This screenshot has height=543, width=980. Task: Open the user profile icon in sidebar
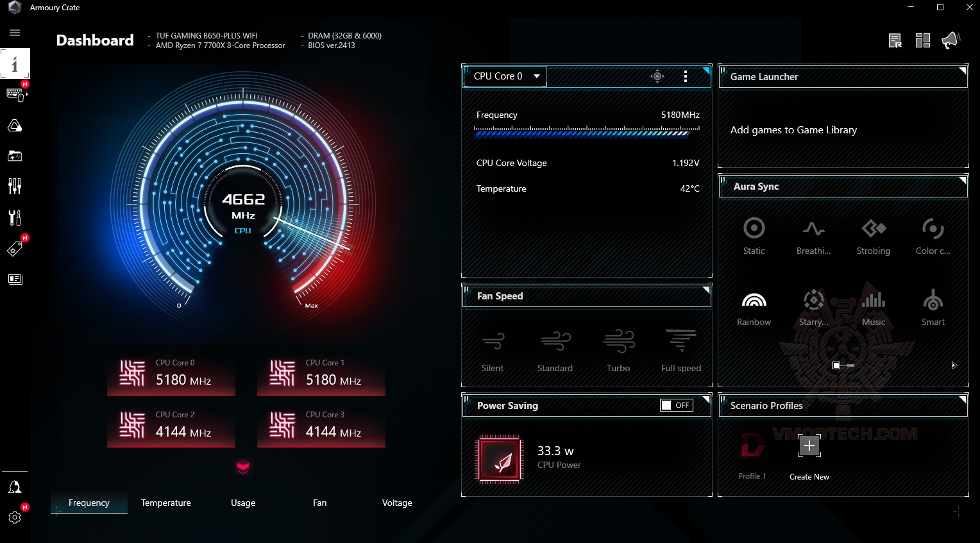pyautogui.click(x=15, y=487)
